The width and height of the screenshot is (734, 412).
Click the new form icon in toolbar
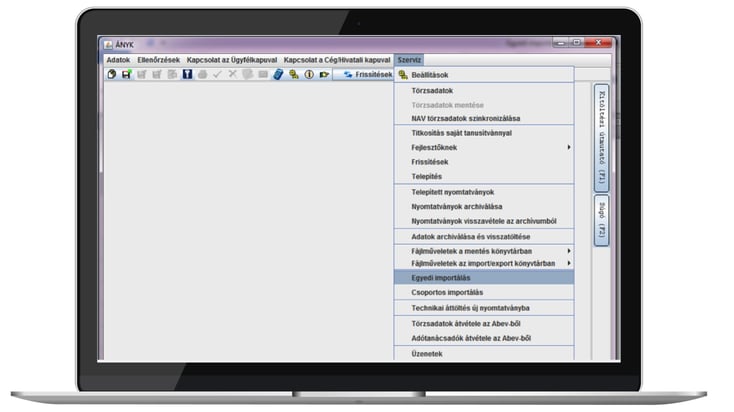point(111,74)
